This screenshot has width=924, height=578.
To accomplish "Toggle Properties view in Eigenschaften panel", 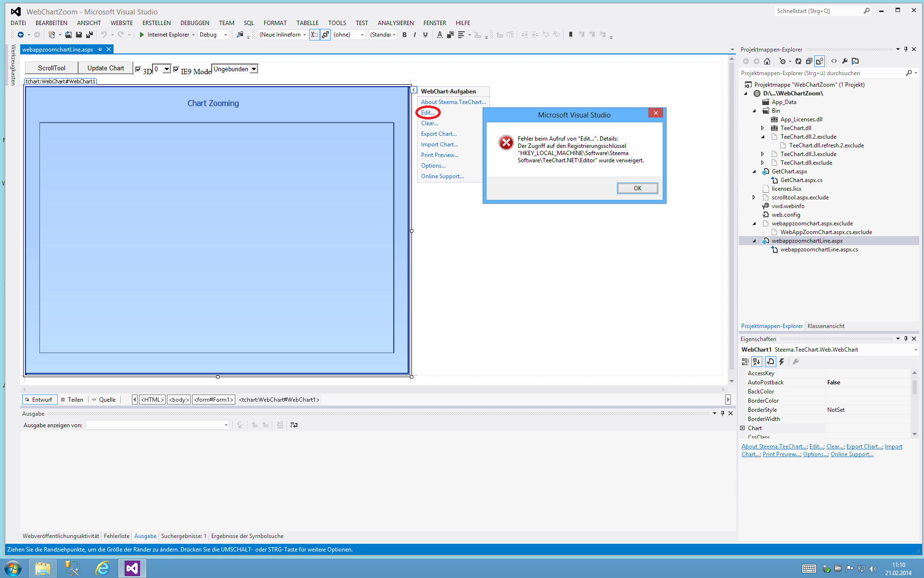I will click(x=770, y=362).
